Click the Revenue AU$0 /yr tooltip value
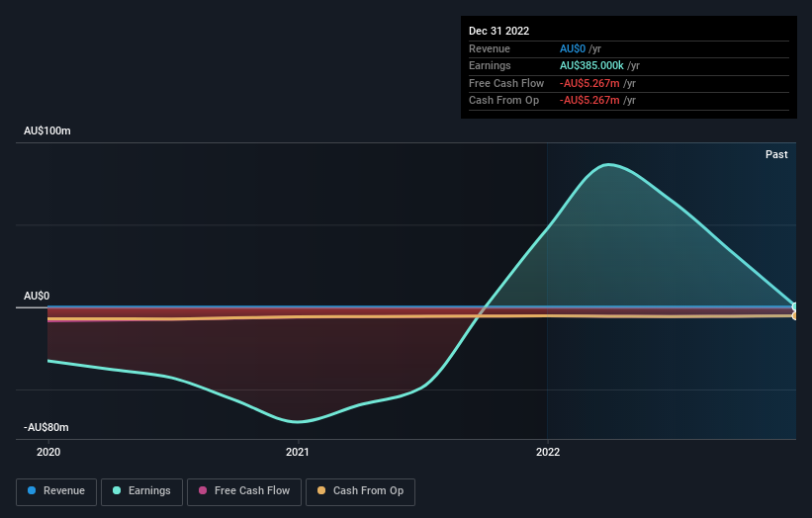 pos(580,48)
